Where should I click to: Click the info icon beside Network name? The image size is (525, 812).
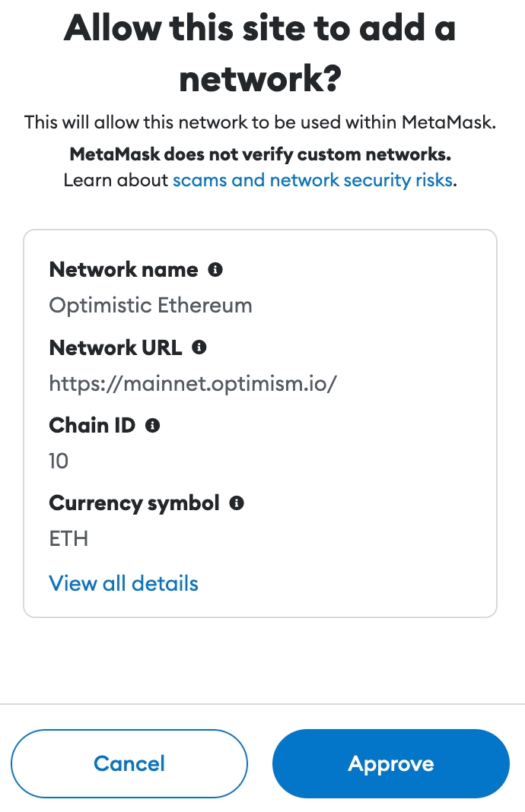click(215, 270)
